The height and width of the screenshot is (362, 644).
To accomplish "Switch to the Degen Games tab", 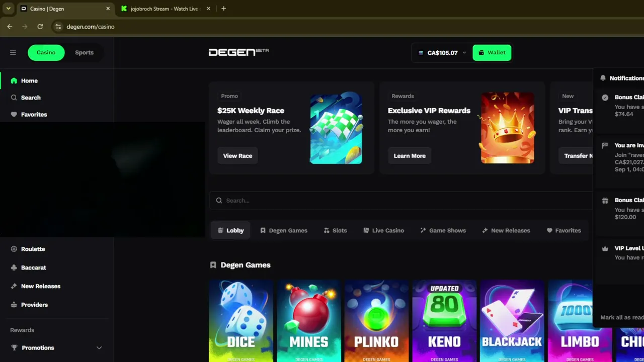I will [x=283, y=230].
